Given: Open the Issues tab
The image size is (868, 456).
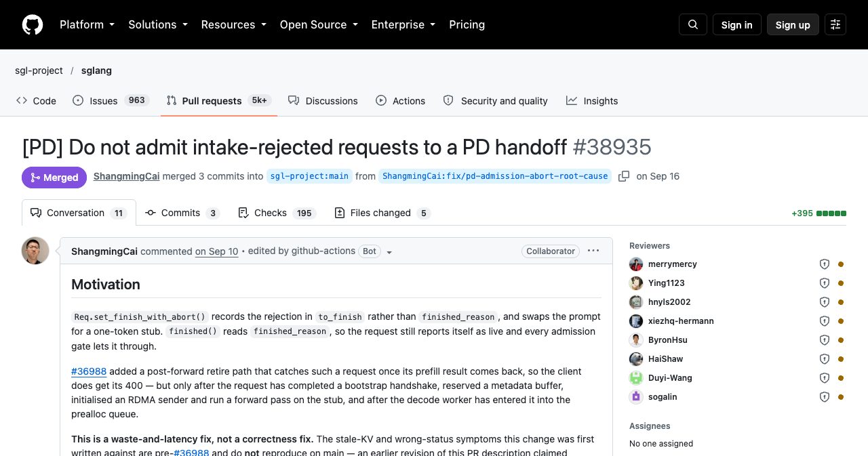Looking at the screenshot, I should click(111, 101).
